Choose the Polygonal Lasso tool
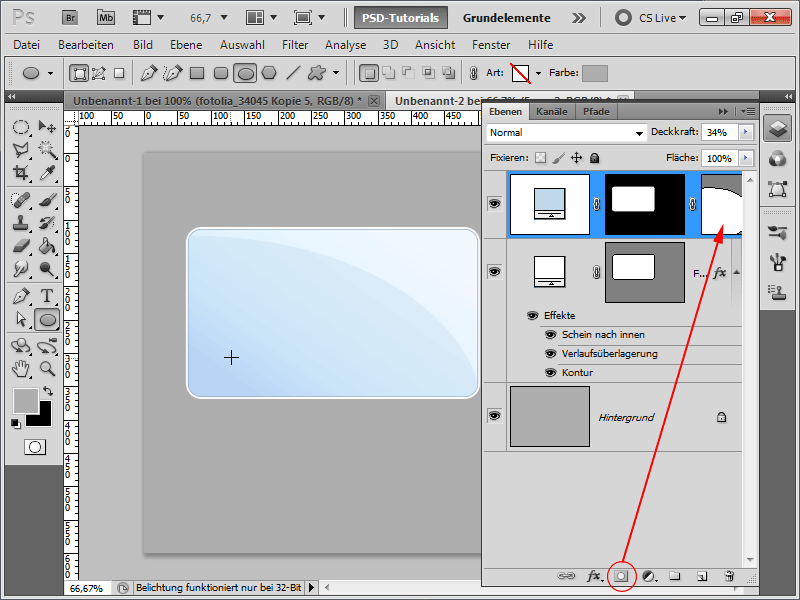The image size is (800, 600). pyautogui.click(x=20, y=149)
